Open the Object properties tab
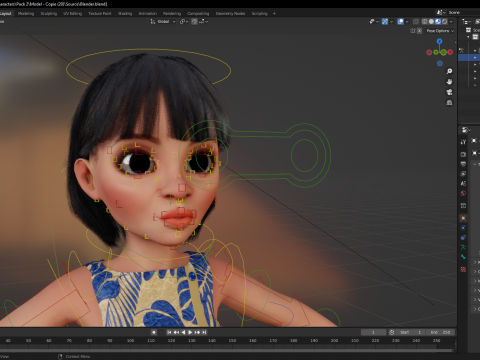Viewport: 480px width, 360px height. 463,218
